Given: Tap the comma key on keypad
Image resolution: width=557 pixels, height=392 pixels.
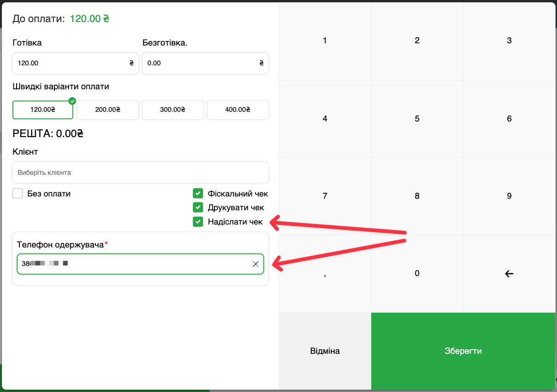Looking at the screenshot, I should click(325, 274).
